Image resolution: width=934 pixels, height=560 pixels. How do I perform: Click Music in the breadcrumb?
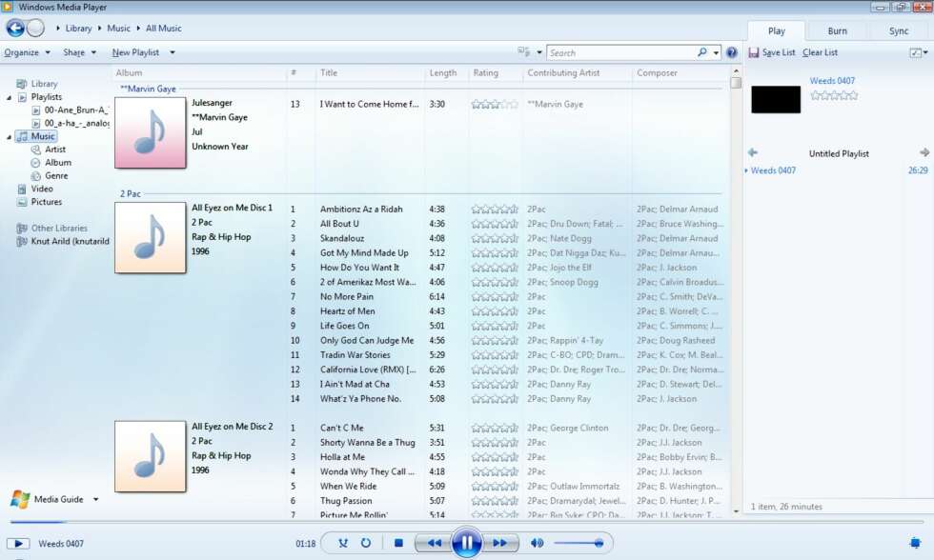pos(118,28)
